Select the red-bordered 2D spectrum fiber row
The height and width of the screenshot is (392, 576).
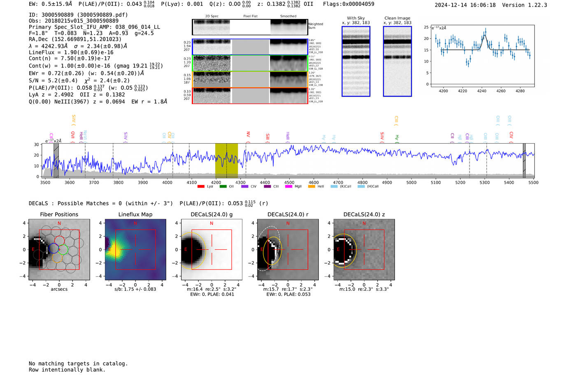250,95
